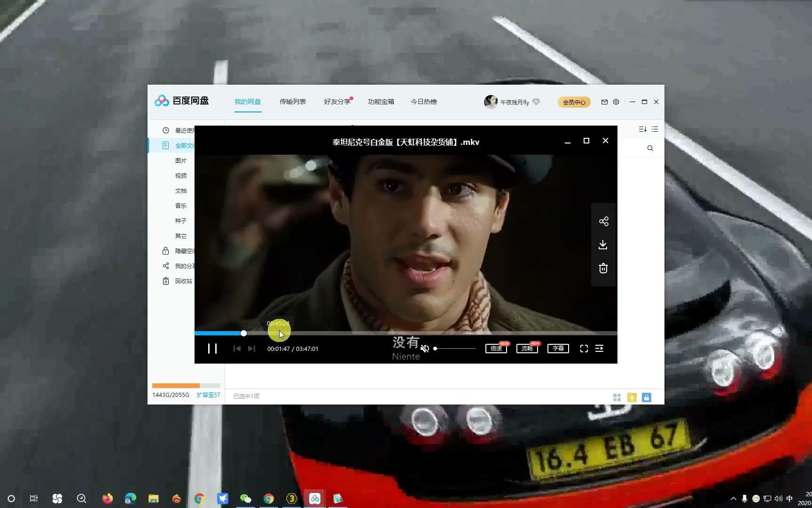
Task: Select 音乐 category in sidebar
Action: [181, 206]
